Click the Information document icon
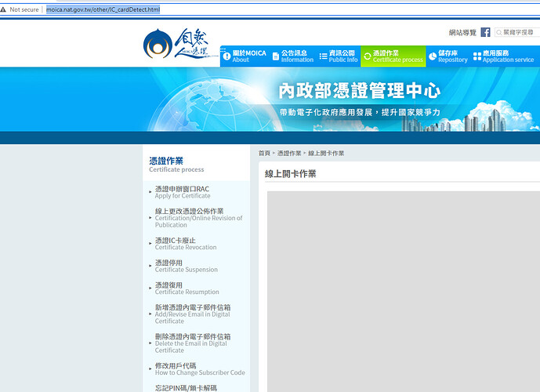Screen dimensions: 540x392 tap(276, 56)
